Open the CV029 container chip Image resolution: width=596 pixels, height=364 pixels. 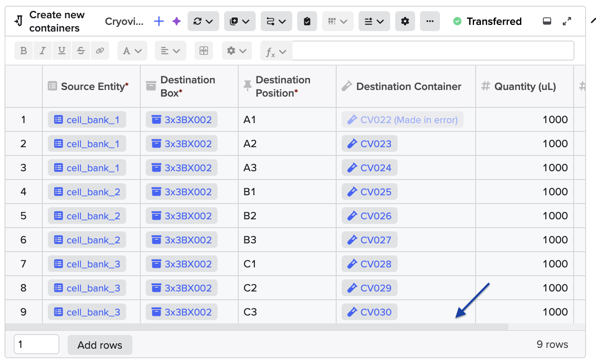coord(369,288)
